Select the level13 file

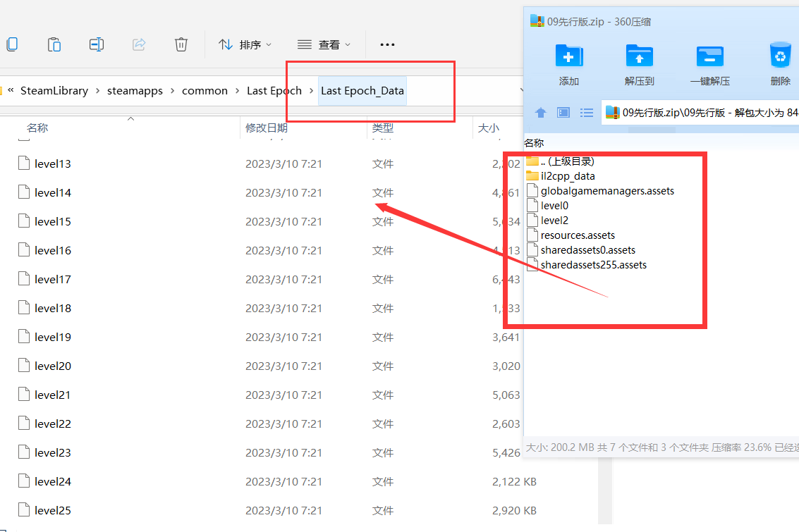point(52,164)
